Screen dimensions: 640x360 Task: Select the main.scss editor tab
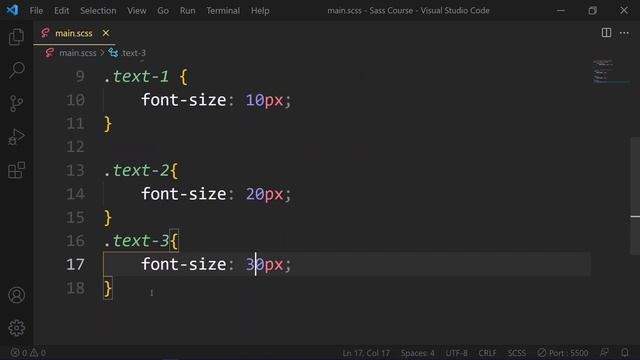(x=74, y=33)
